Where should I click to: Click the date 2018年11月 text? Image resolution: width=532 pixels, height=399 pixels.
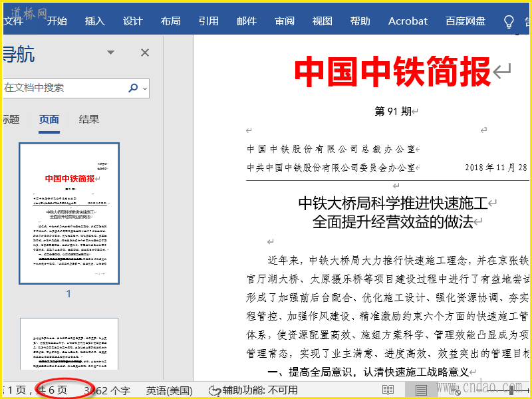coord(495,168)
